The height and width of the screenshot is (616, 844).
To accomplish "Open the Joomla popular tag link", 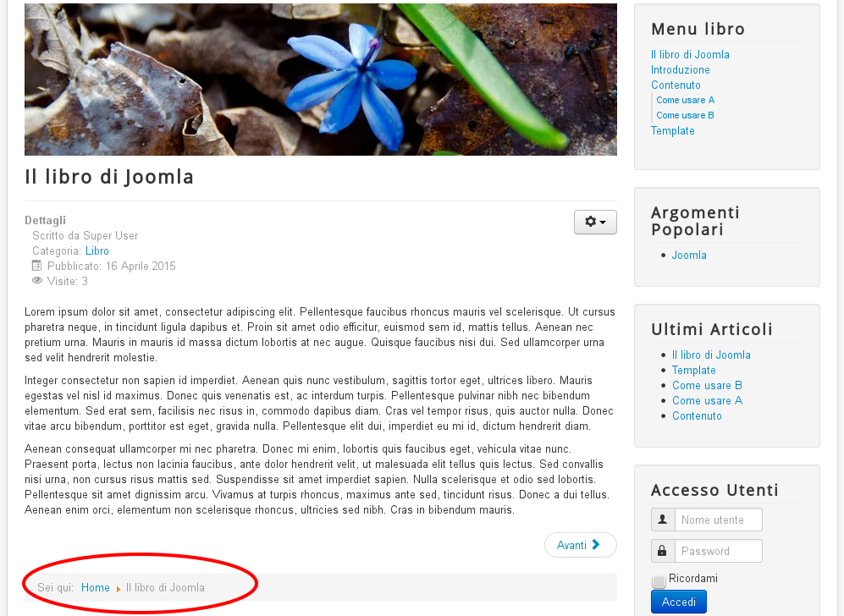I will click(689, 255).
